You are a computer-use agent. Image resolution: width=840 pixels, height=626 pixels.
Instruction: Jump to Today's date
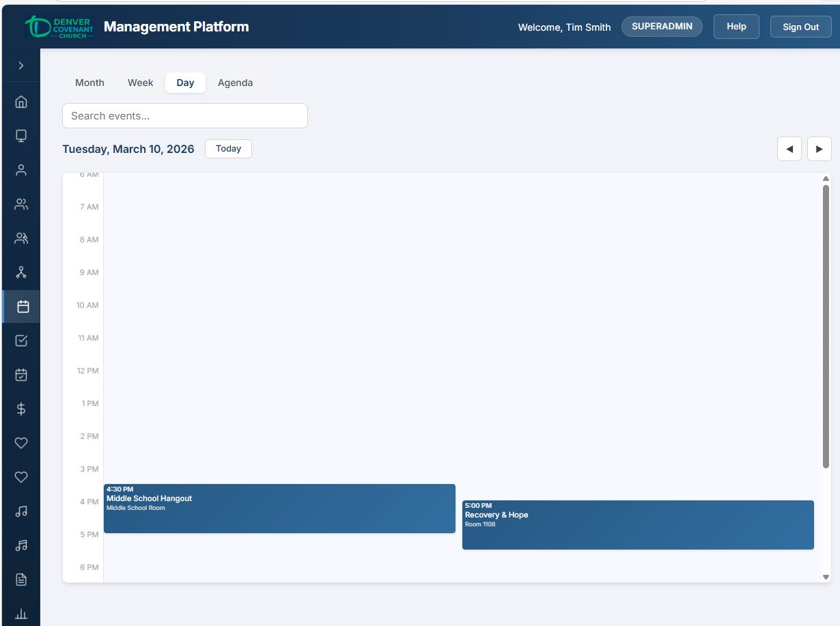228,149
